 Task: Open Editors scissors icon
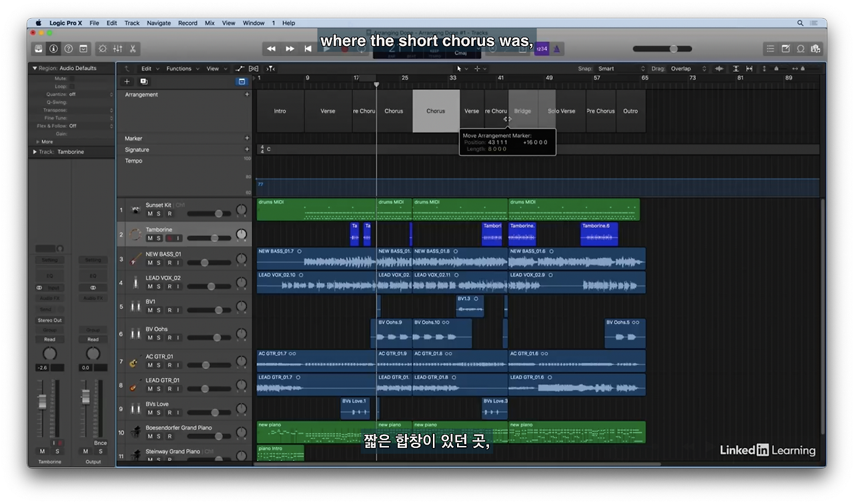click(133, 49)
